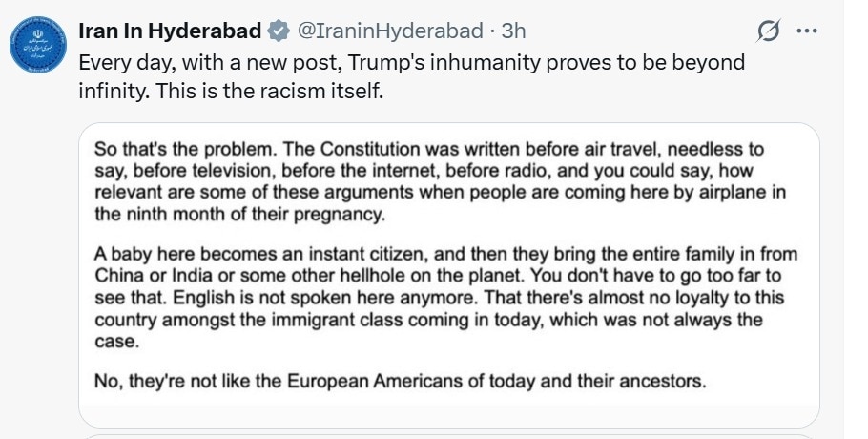This screenshot has width=868, height=439.
Task: Click the line starting "Every day, with a new post"
Action: (410, 63)
